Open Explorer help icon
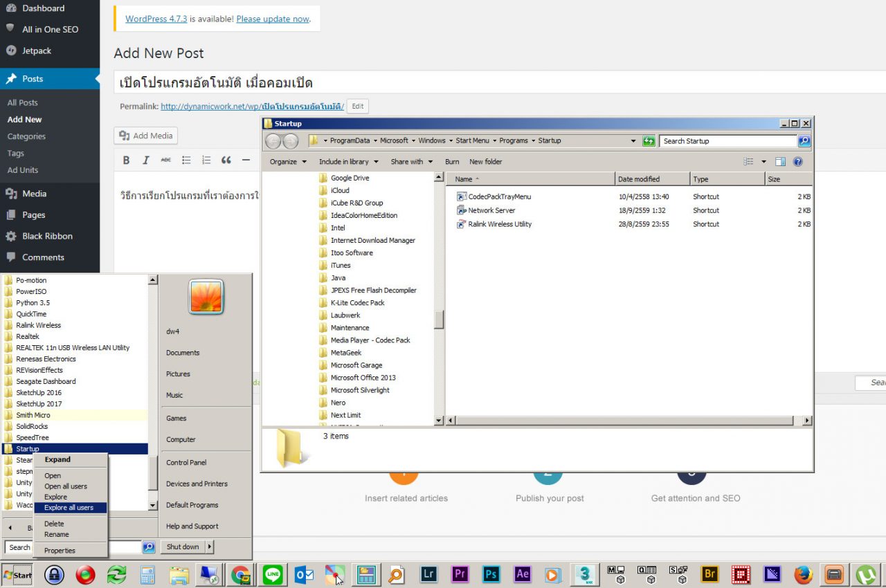 [797, 162]
